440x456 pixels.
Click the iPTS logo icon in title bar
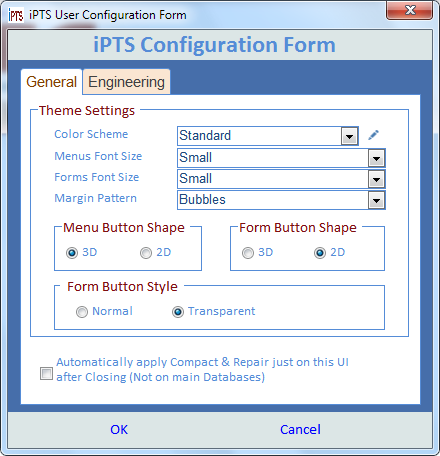16,15
